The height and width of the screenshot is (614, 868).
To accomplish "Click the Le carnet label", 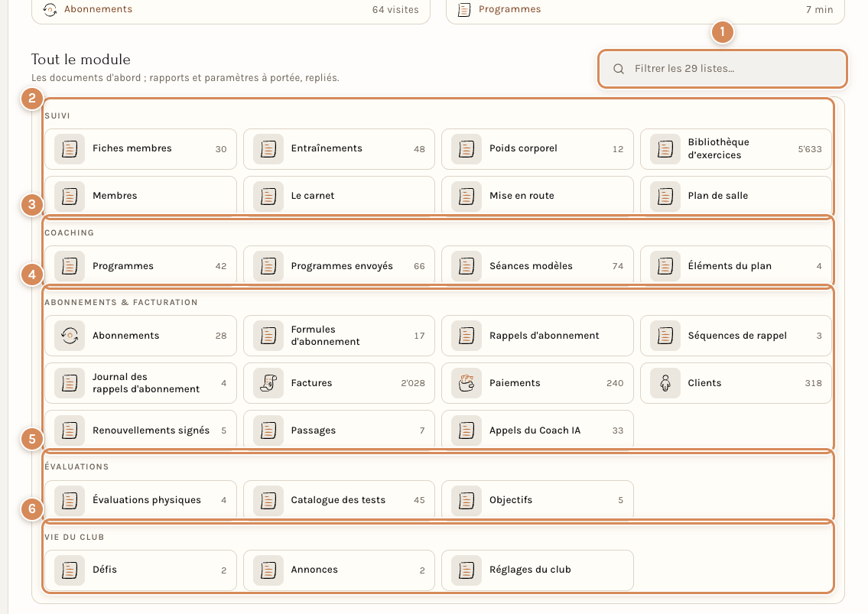I will [x=313, y=196].
